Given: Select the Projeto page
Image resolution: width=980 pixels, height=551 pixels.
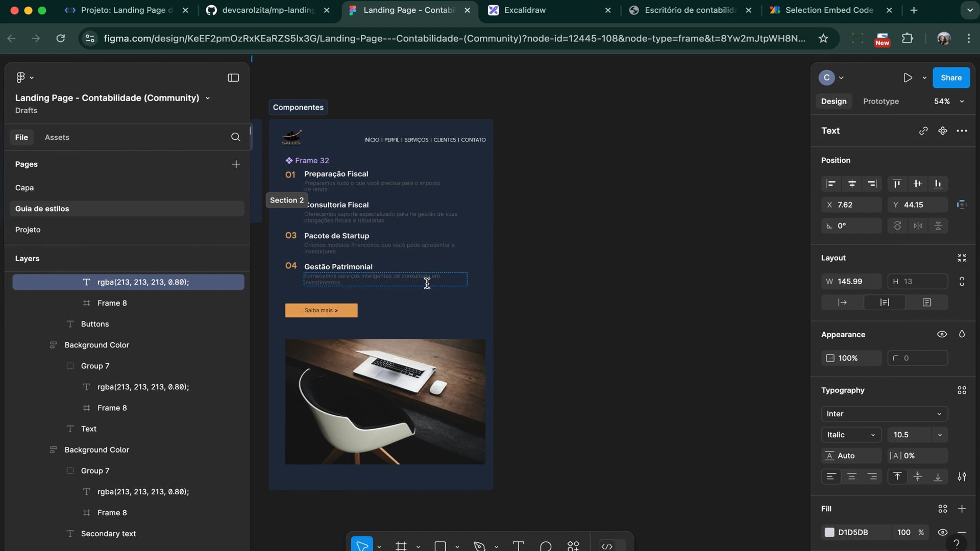Looking at the screenshot, I should (28, 230).
